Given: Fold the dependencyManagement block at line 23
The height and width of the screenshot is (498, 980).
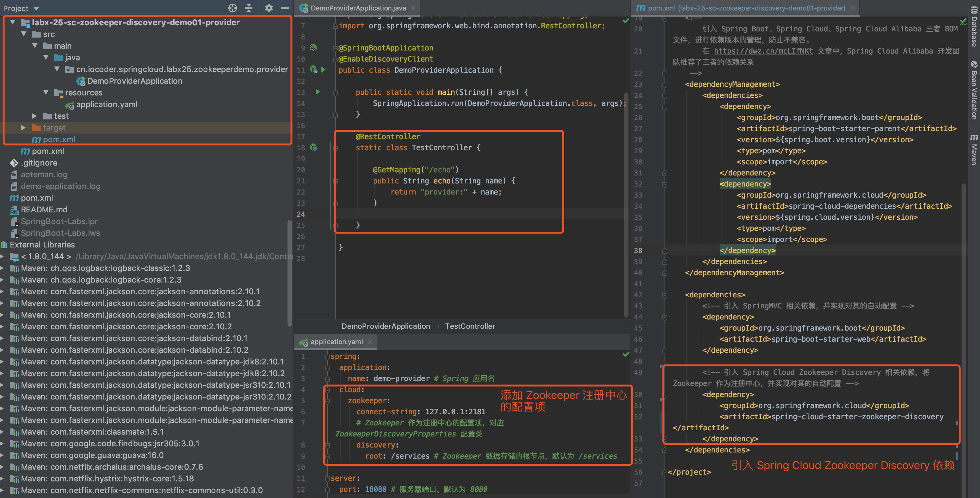Looking at the screenshot, I should 664,84.
